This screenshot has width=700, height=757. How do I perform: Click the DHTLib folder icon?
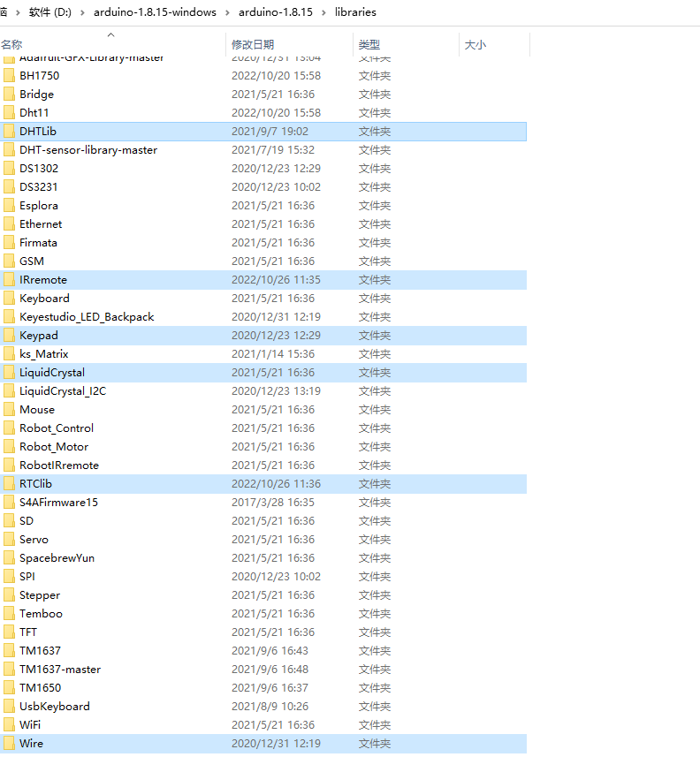(x=9, y=132)
